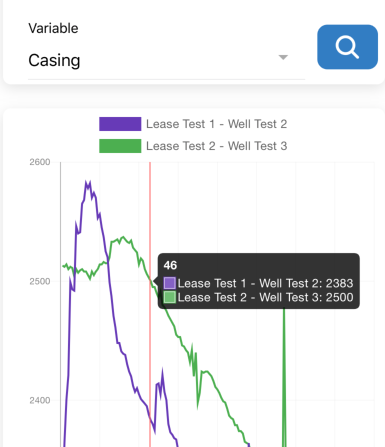385x447 pixels.
Task: Click the 2400 y-axis label
Action: click(40, 400)
